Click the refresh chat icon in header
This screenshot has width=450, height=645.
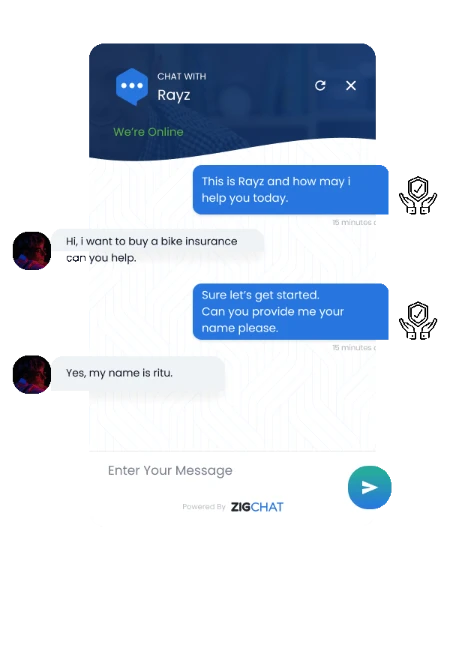[320, 86]
